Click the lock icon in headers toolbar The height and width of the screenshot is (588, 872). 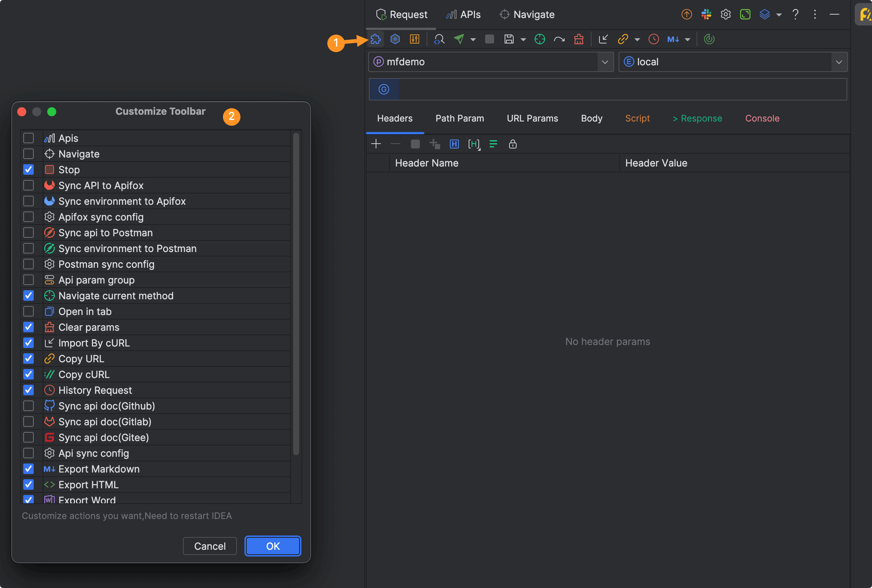tap(512, 144)
